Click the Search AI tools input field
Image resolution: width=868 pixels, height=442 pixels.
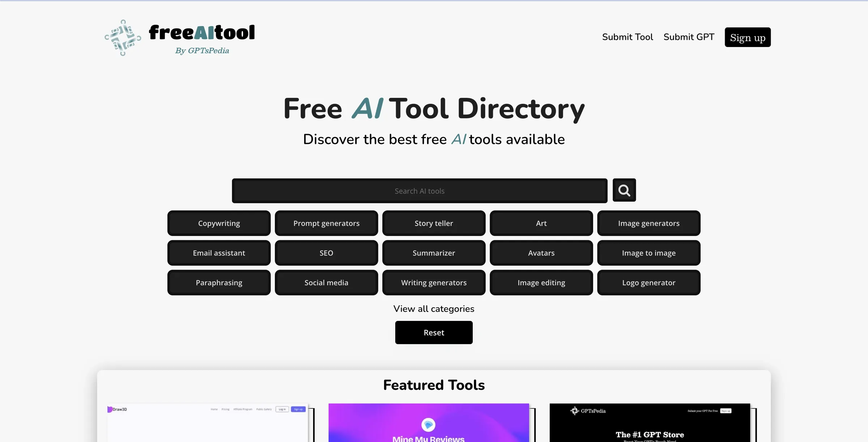click(420, 190)
